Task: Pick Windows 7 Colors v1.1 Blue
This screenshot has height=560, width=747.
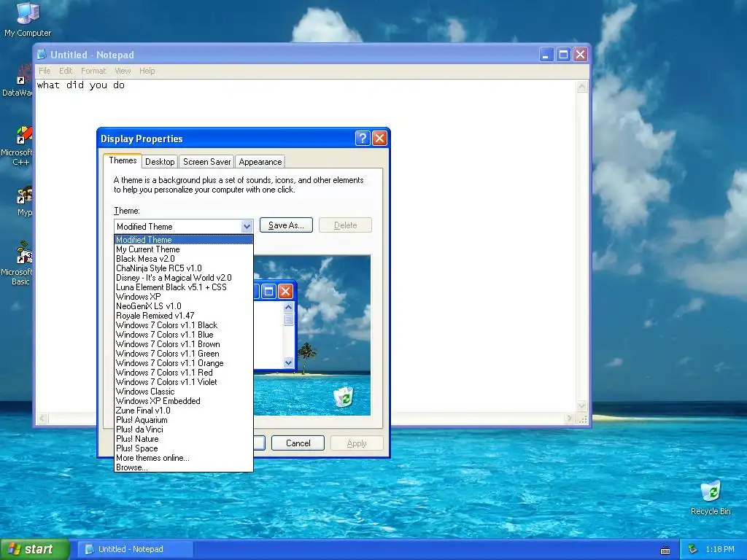Action: [x=183, y=335]
